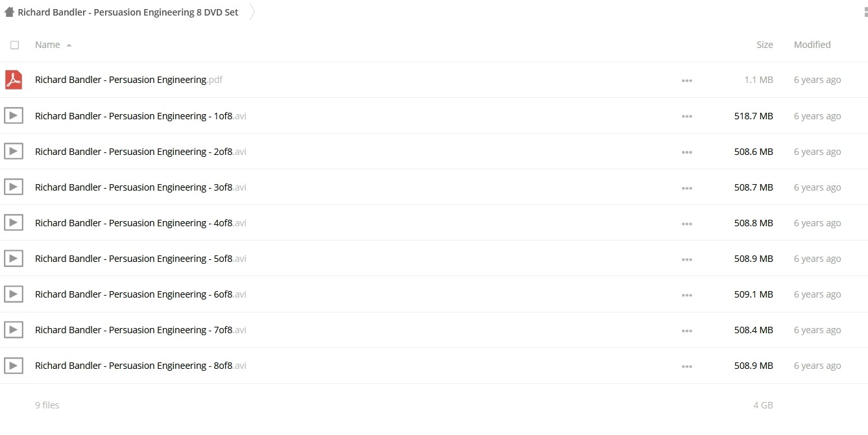The height and width of the screenshot is (435, 868).
Task: Click the folder name in the breadcrumb
Action: click(x=128, y=12)
